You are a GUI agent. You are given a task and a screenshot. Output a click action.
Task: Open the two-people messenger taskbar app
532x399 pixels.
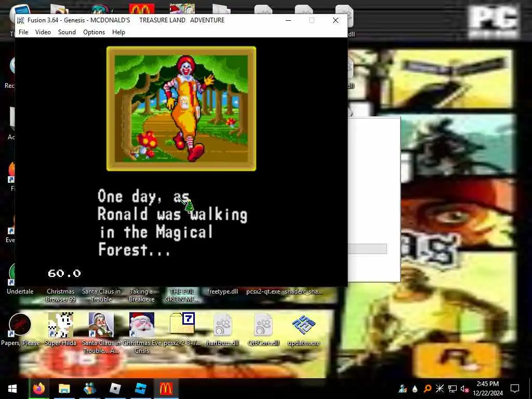click(89, 389)
